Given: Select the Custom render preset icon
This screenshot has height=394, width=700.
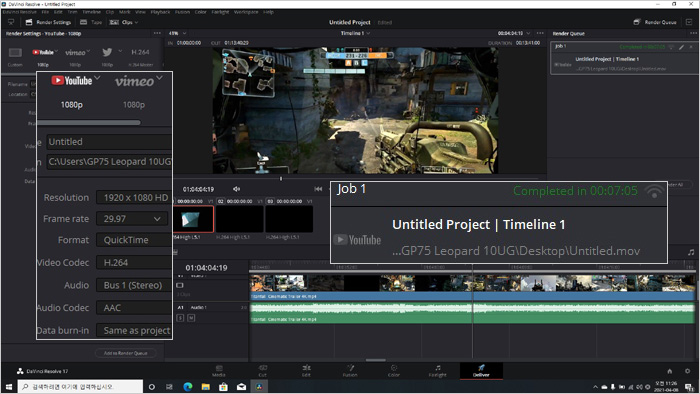Looking at the screenshot, I should 15,53.
